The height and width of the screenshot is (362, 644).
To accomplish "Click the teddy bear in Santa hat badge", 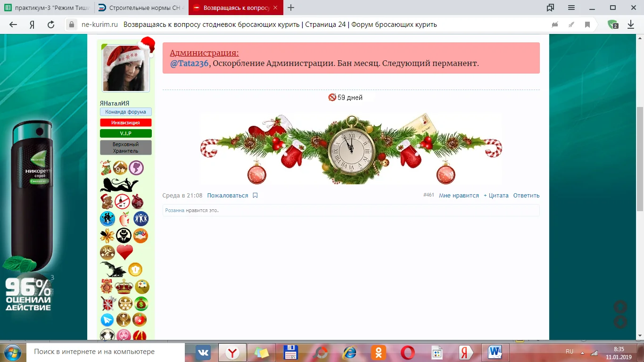I will tap(107, 202).
